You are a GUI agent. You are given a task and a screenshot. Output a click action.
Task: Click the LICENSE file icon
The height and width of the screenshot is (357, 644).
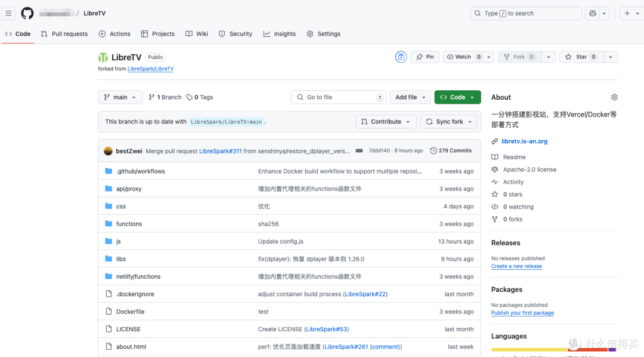109,328
